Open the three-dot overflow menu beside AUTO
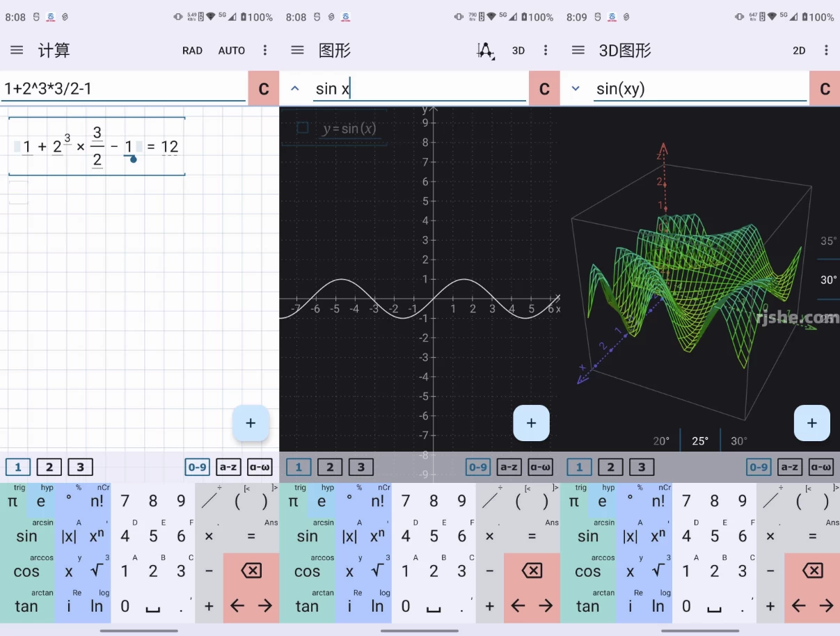The height and width of the screenshot is (636, 840). pos(265,50)
